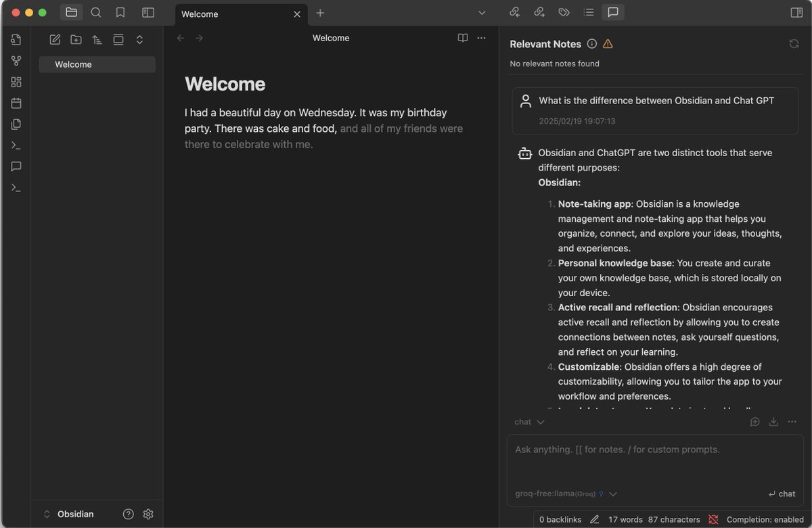Click the lower terminal icon in ribbon
Screen dimensions: 812x528
tap(16, 187)
